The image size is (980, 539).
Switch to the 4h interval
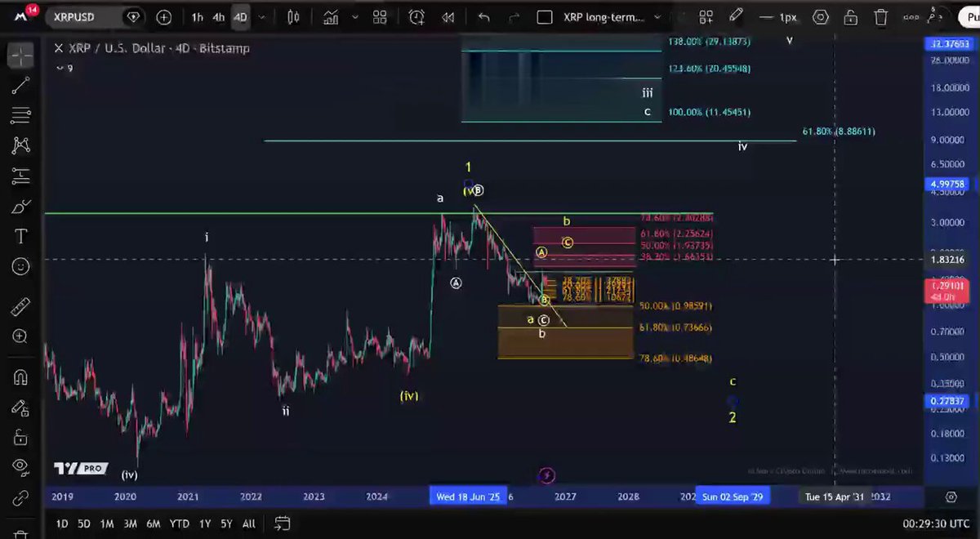point(219,17)
